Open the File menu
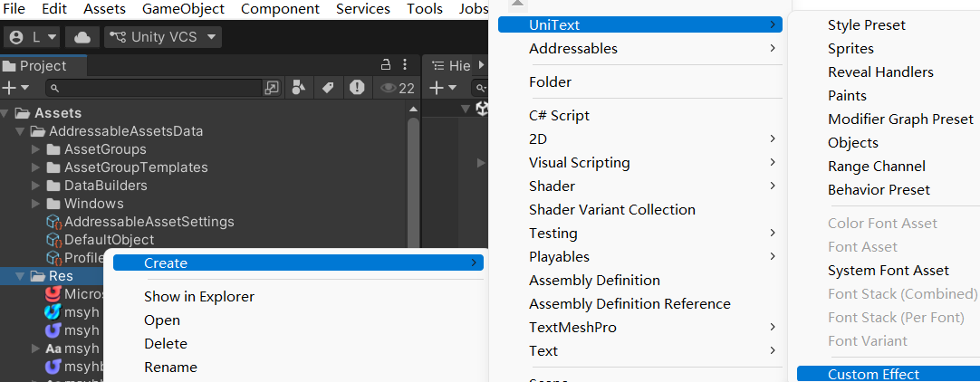Viewport: 980px width, 382px height. (x=14, y=9)
